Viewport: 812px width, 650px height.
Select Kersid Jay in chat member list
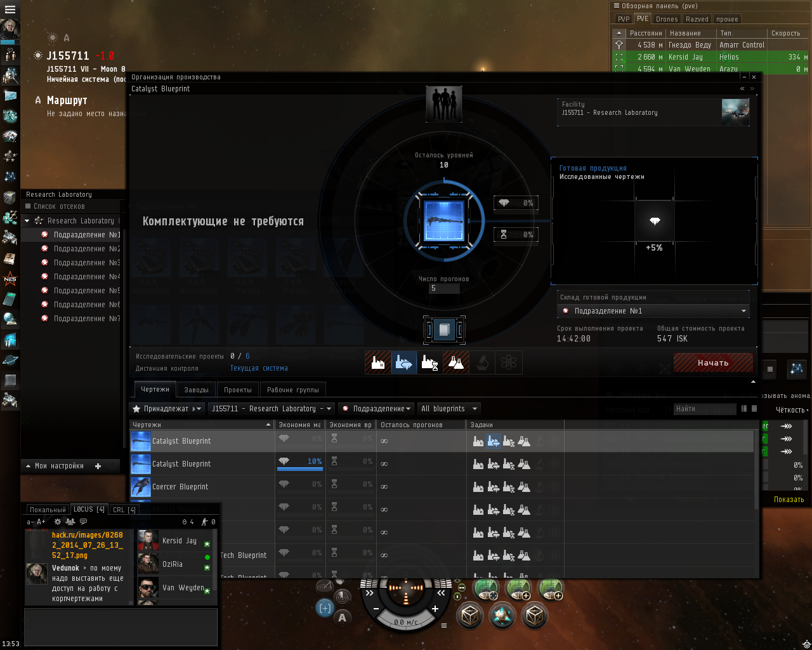click(175, 541)
